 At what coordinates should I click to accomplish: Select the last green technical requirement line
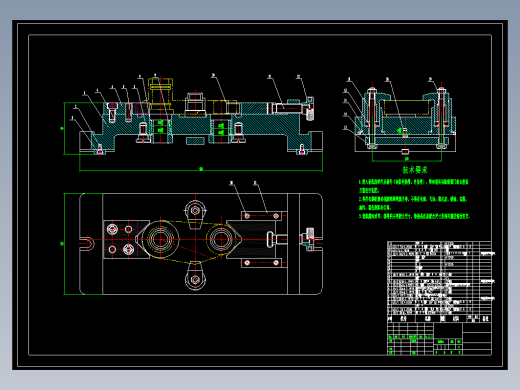[414, 216]
